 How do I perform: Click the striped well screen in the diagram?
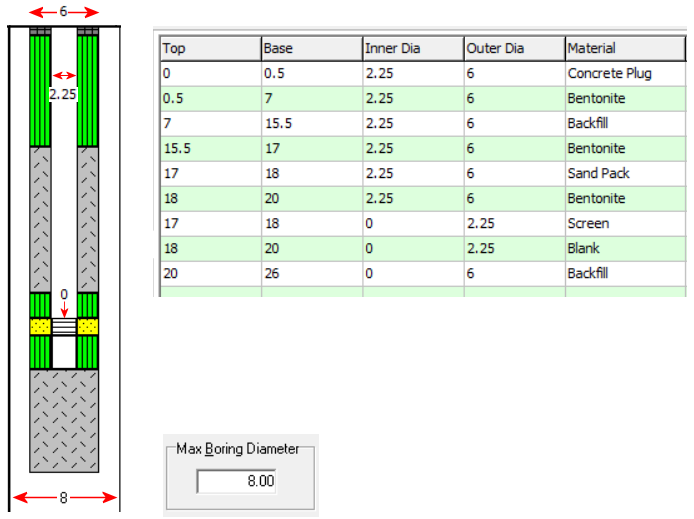64,327
